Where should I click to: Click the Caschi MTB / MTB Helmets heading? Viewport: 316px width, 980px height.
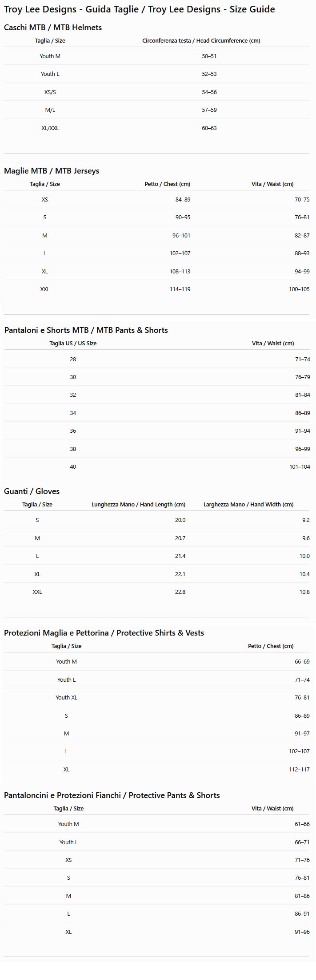coord(53,28)
